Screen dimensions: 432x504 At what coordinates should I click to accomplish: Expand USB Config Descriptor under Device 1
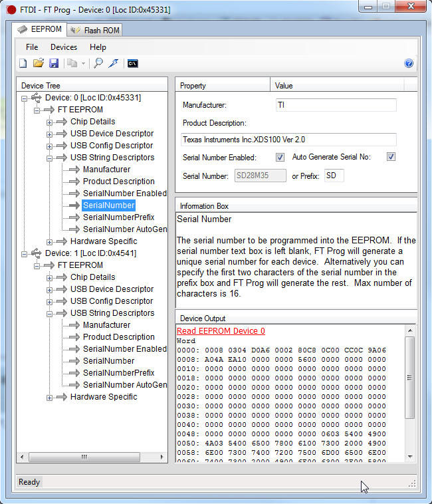point(49,302)
